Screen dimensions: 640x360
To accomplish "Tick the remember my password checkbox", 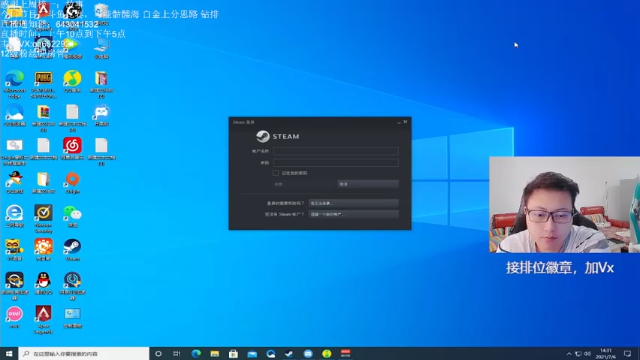I will 276,173.
